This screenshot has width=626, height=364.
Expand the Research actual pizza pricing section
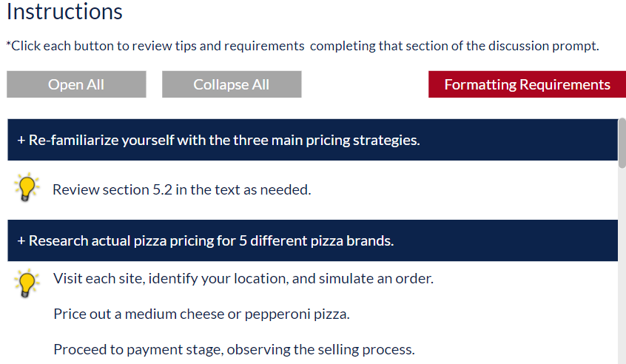point(312,240)
